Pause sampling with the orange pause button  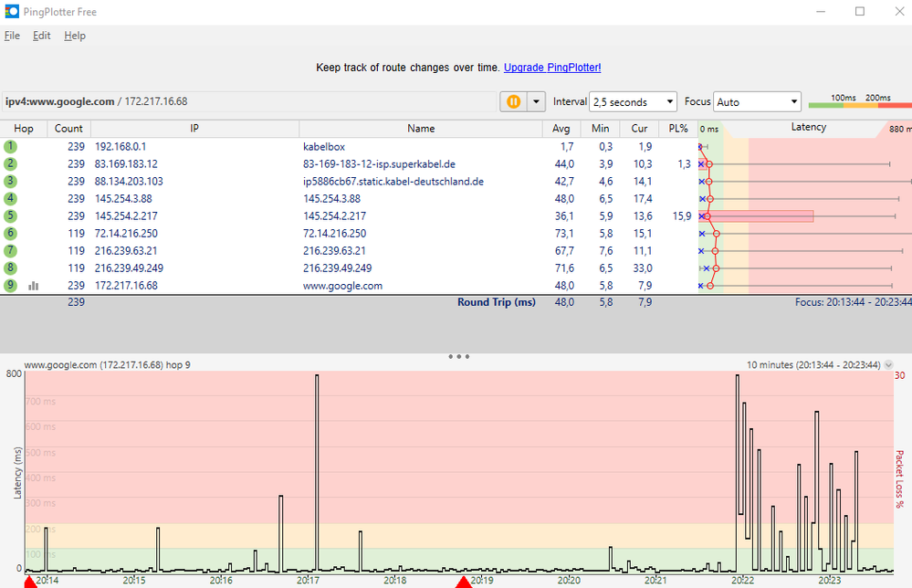click(x=514, y=101)
